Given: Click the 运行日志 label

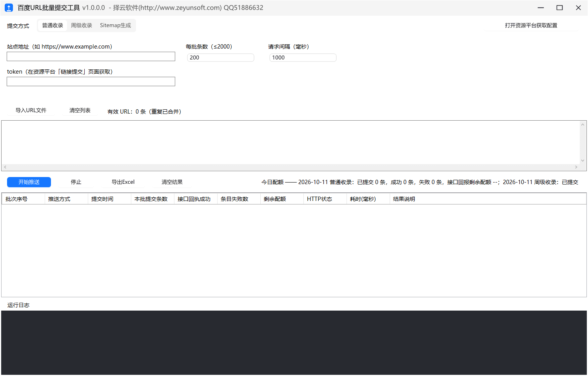Looking at the screenshot, I should click(x=18, y=305).
